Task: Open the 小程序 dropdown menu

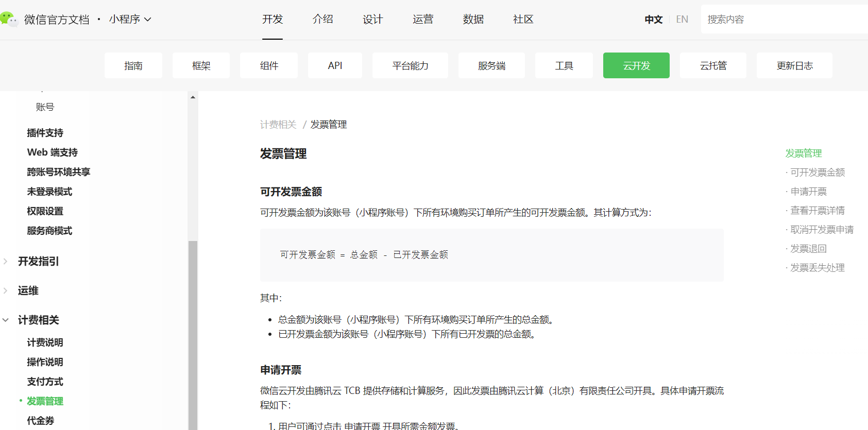Action: click(x=130, y=19)
